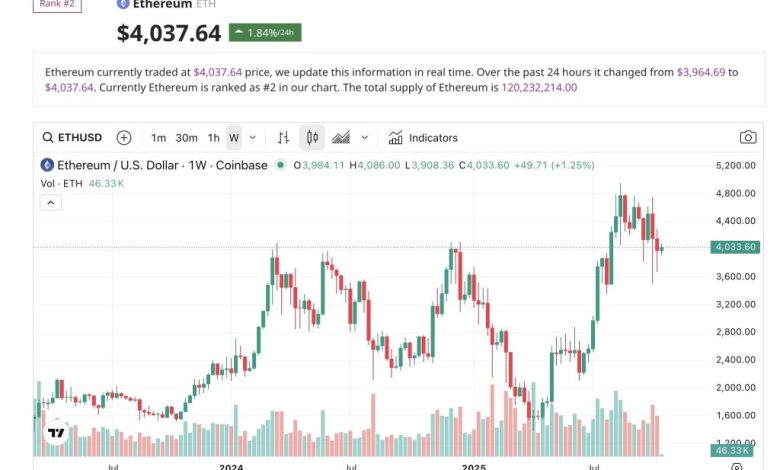Click the add/compare symbol plus icon
Image resolution: width=780 pixels, height=470 pixels.
click(x=124, y=137)
